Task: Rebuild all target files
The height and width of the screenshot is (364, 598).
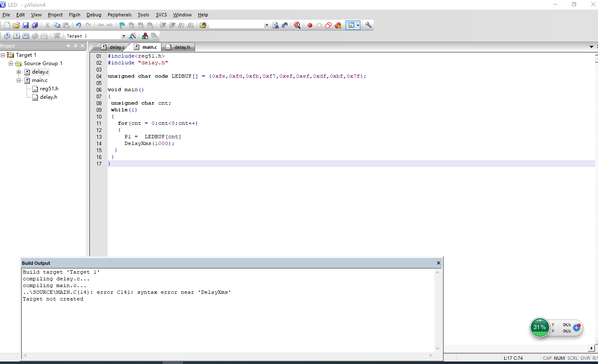Action: 26,36
